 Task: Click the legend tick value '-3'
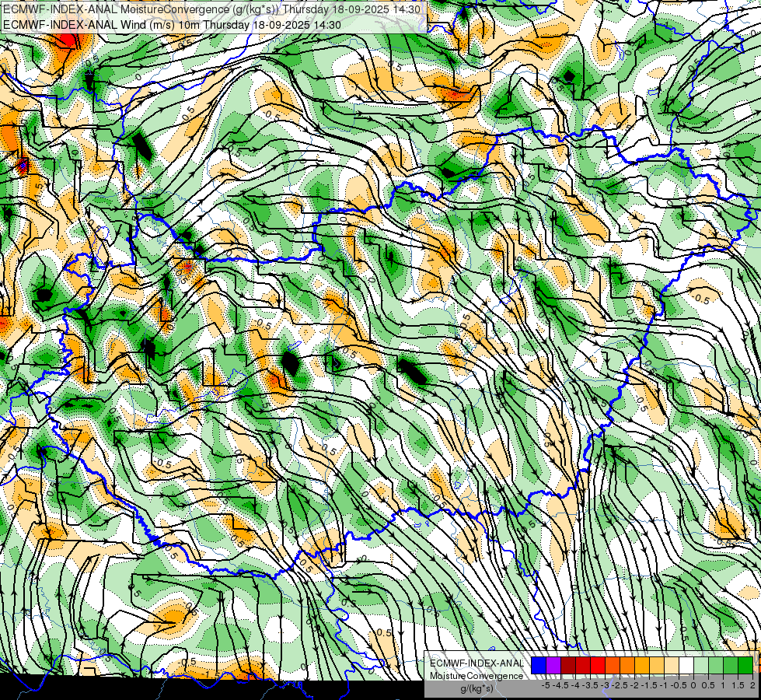[606, 685]
